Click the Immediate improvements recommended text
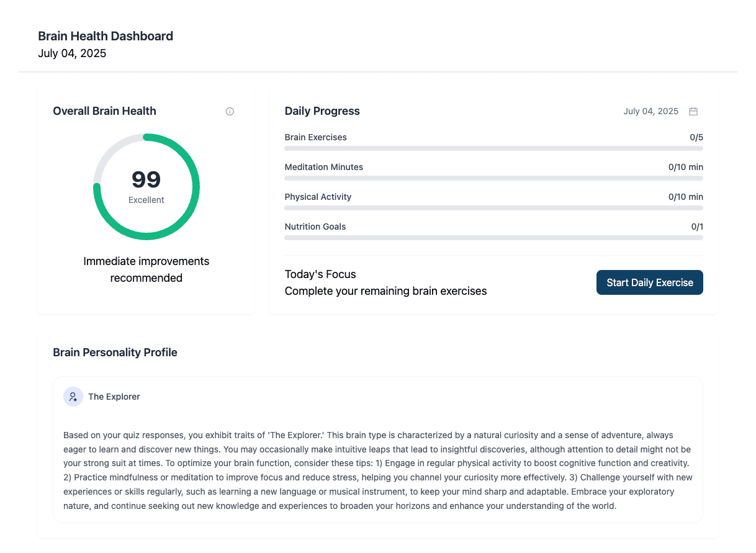Image resolution: width=756 pixels, height=553 pixels. [146, 269]
